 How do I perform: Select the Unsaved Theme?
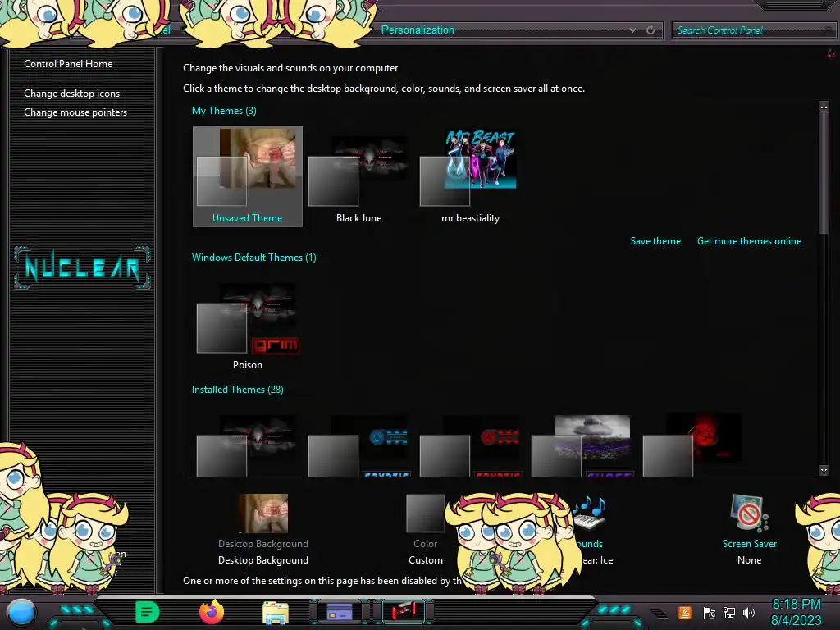click(248, 176)
